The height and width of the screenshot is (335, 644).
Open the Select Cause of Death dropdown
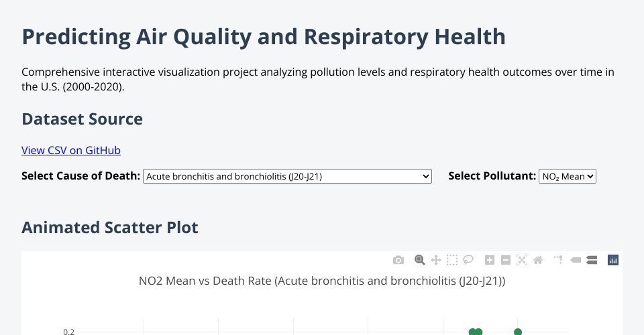[287, 176]
